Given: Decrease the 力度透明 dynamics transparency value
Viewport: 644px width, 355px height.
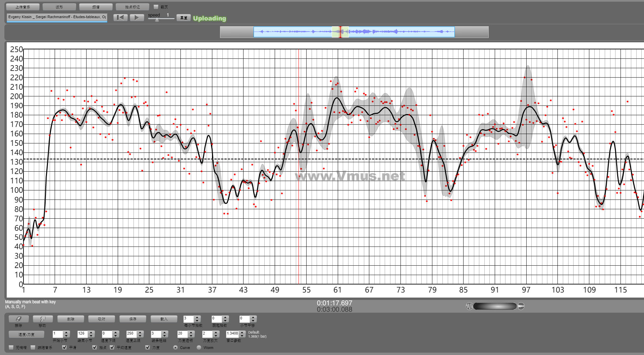Looking at the screenshot, I should click(192, 336).
